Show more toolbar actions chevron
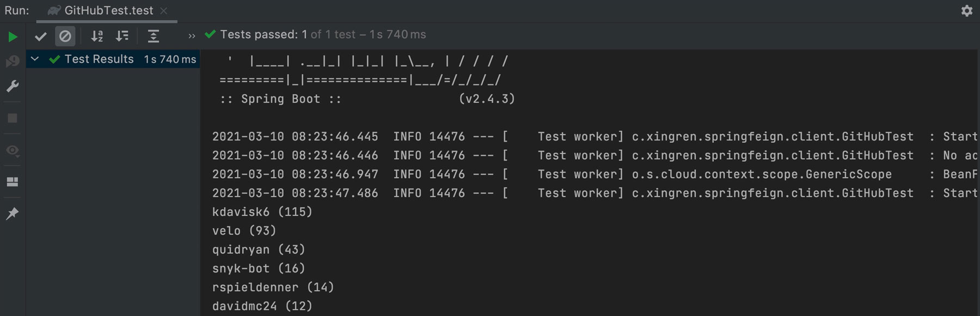Viewport: 980px width, 316px height. (192, 37)
